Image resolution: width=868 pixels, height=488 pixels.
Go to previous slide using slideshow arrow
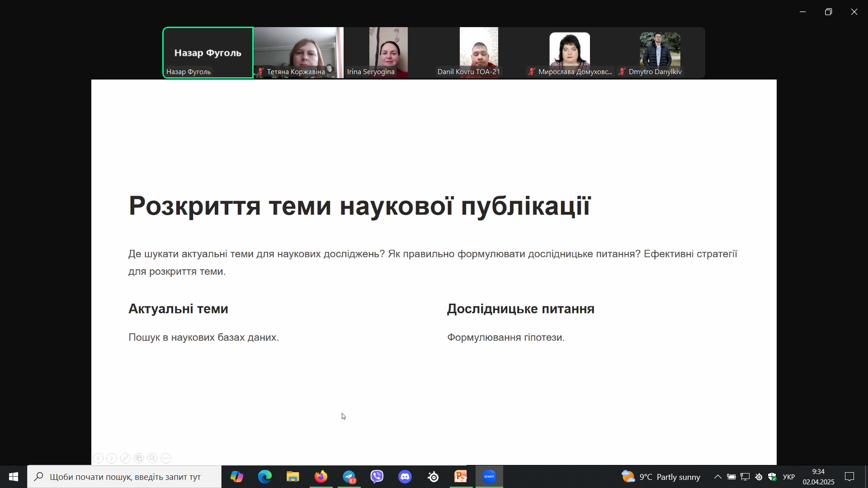pyautogui.click(x=98, y=458)
